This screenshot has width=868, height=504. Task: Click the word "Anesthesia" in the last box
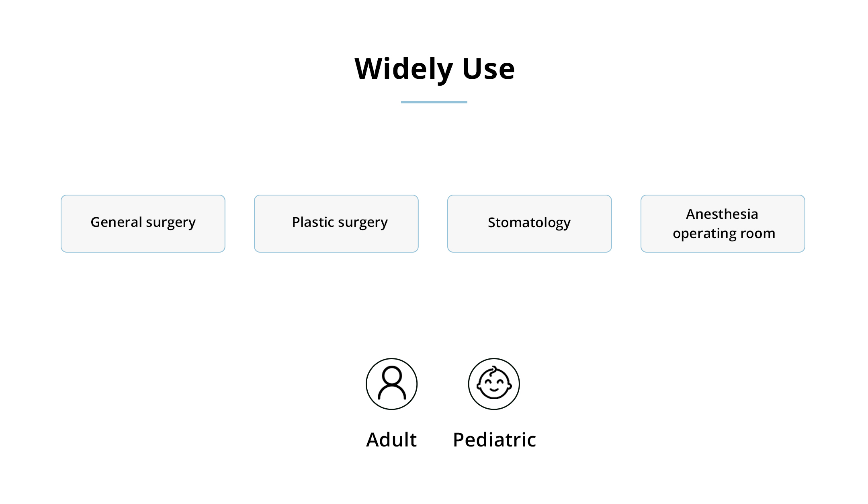click(x=722, y=214)
